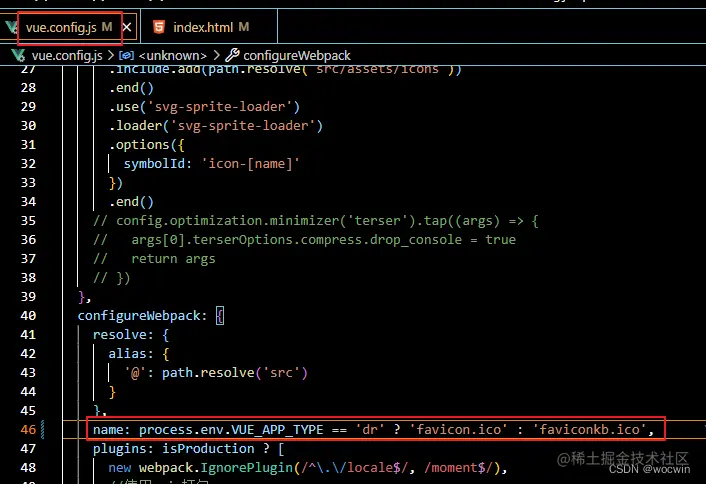Select configureWebpack breadcrumb segment
Image resolution: width=706 pixels, height=484 pixels.
tap(297, 55)
